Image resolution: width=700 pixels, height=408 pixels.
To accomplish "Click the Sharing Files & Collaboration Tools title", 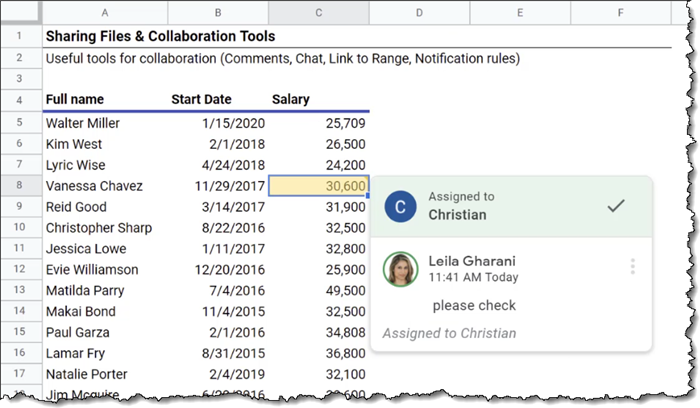I will click(x=160, y=37).
